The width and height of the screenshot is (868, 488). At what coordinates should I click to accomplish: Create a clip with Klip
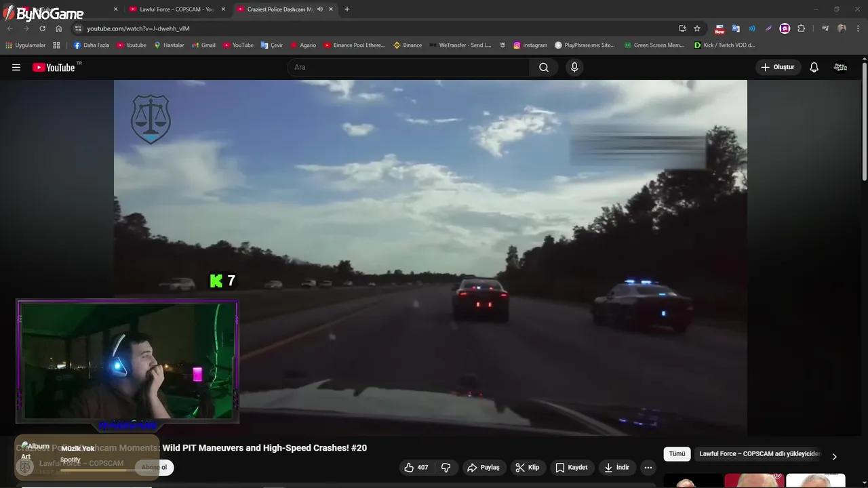pyautogui.click(x=528, y=467)
